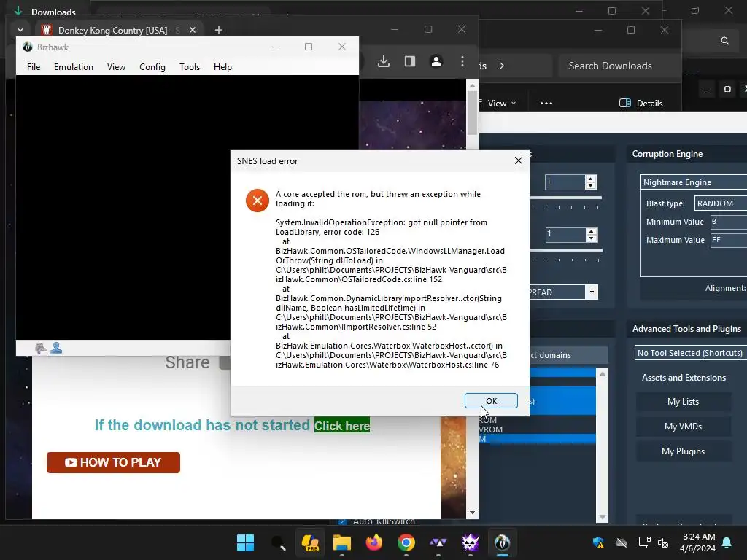Open the Blast type RANDOM dropdown
Image resolution: width=747 pixels, height=560 pixels.
720,203
